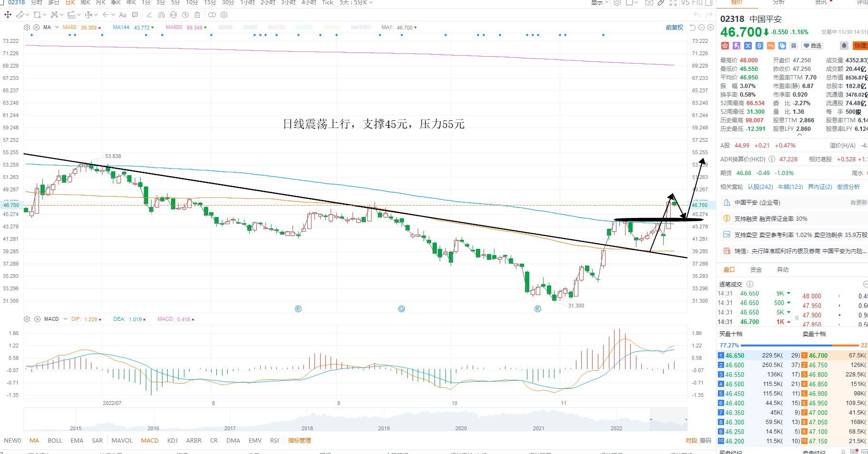
Task: Click the left handle of the range navigator
Action: tap(651, 420)
